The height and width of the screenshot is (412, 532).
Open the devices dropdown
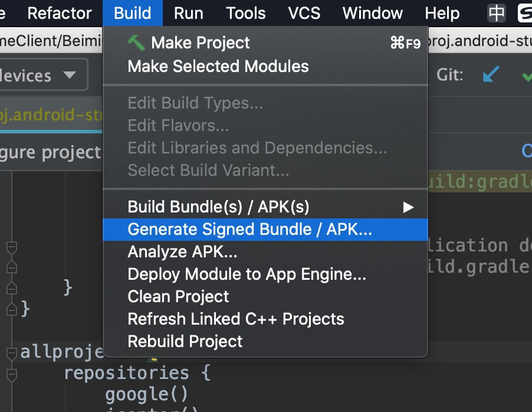(x=44, y=75)
